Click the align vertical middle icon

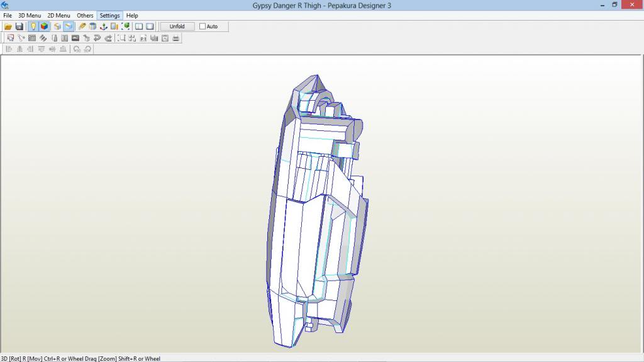[x=52, y=49]
